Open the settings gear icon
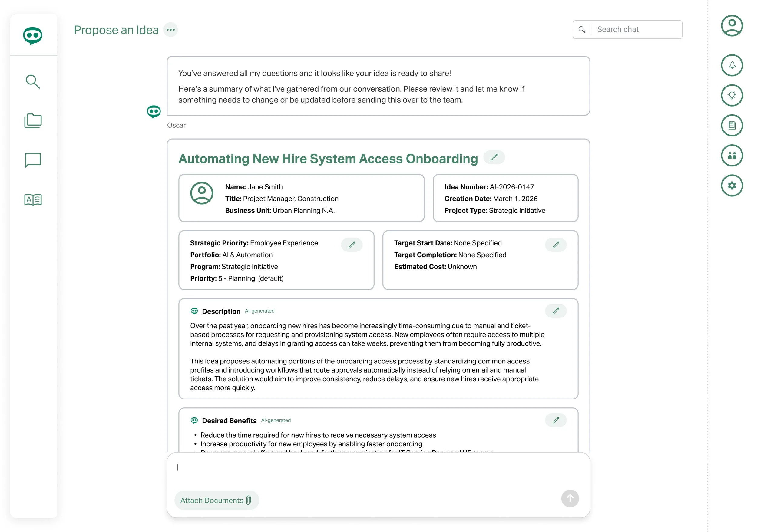Image resolution: width=757 pixels, height=532 pixels. pyautogui.click(x=732, y=186)
